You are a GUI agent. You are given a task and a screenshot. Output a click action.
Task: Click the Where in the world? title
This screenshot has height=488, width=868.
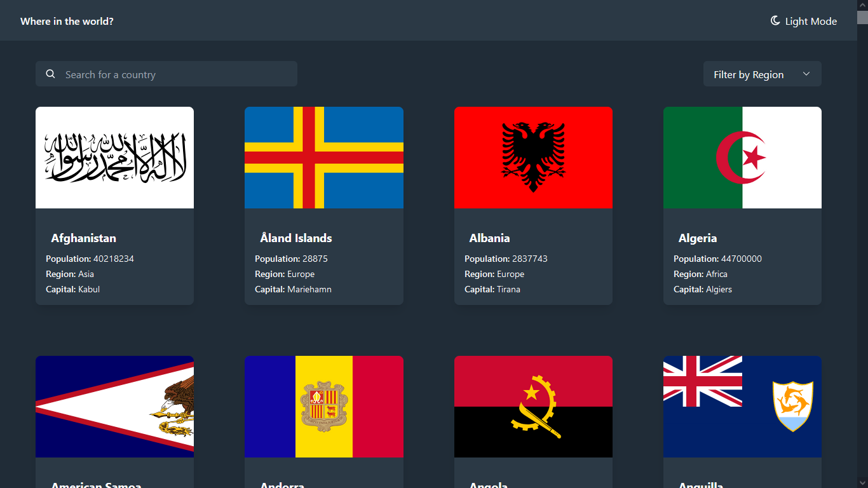67,21
